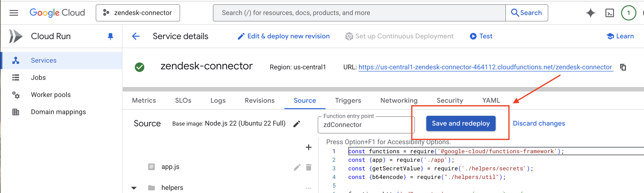Click the Discard changes link
Screen dimensions: 644x193
point(538,123)
